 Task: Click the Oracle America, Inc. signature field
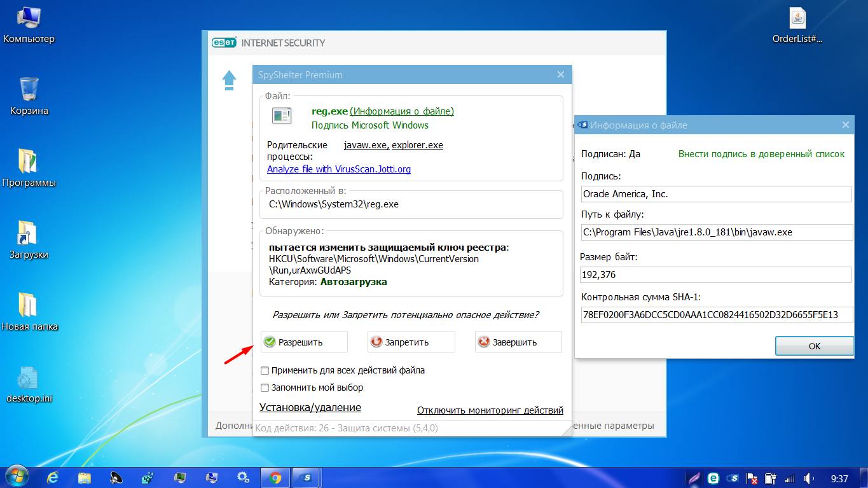(x=716, y=194)
